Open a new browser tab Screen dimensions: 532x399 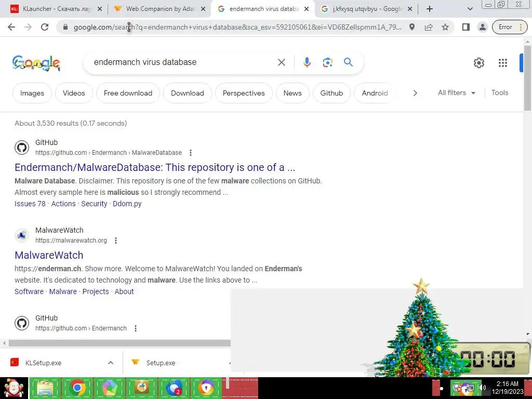(430, 9)
